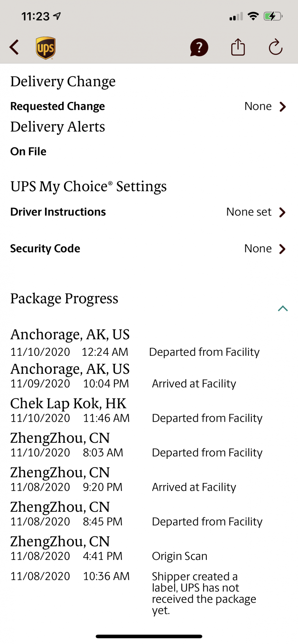
Task: Tap the Wi-Fi status icon
Action: 254,16
